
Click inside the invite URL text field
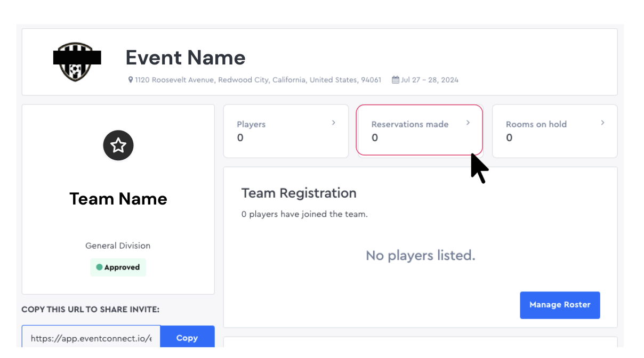tap(91, 338)
